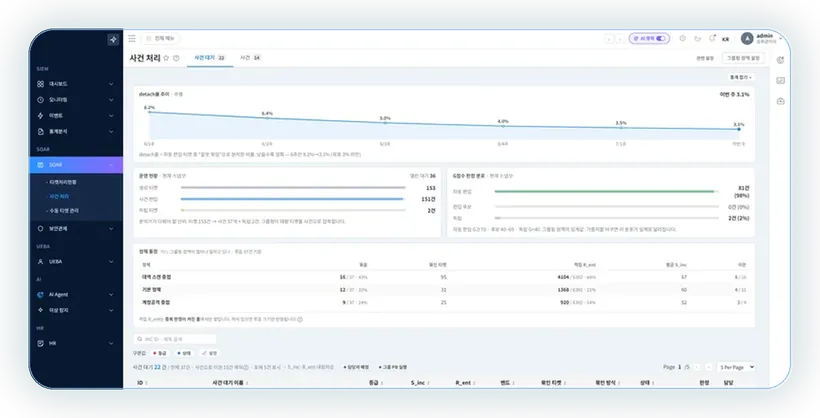Expand the 이벤트 menu chevron
This screenshot has height=418, width=820.
pyautogui.click(x=111, y=116)
